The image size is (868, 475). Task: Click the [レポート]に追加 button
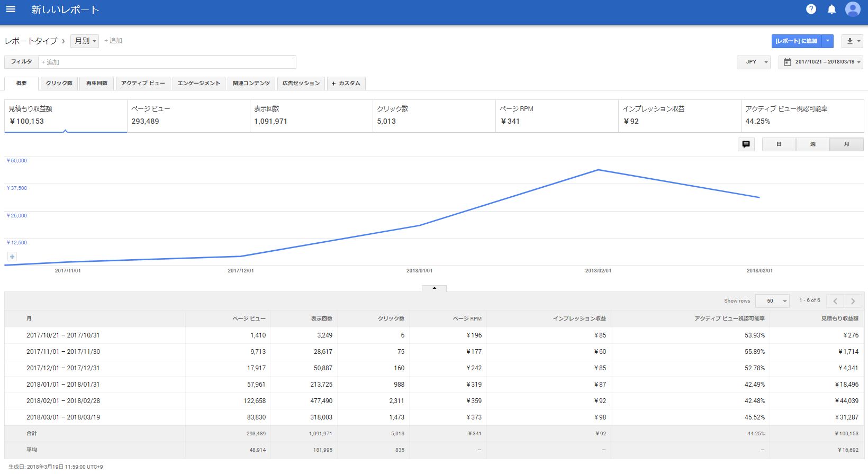click(797, 41)
